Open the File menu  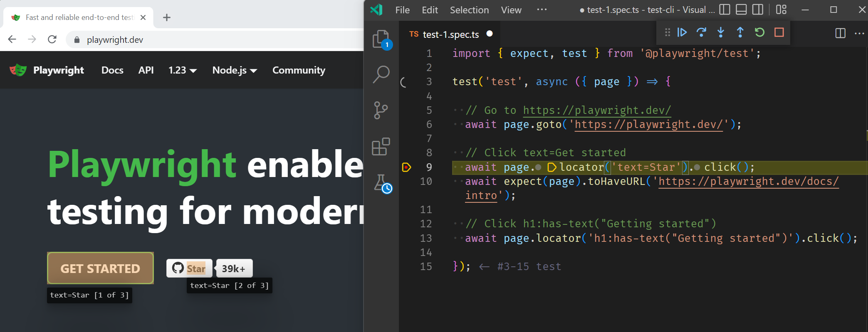402,10
